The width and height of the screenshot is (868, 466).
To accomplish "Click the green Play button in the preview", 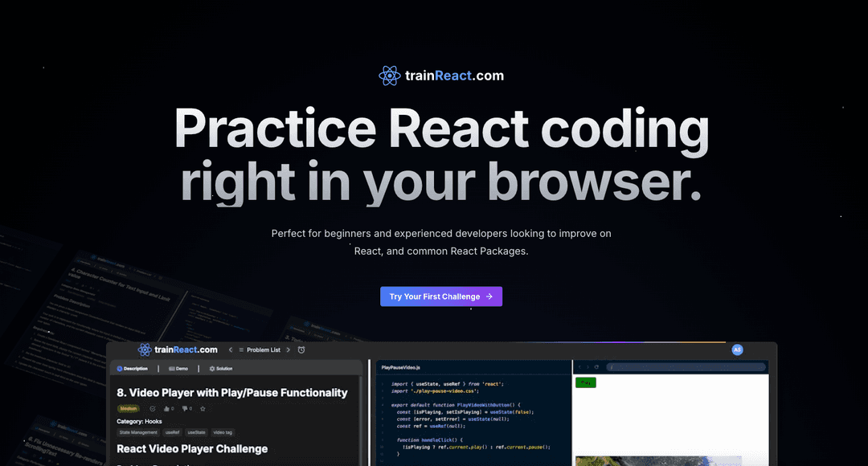I will [586, 382].
